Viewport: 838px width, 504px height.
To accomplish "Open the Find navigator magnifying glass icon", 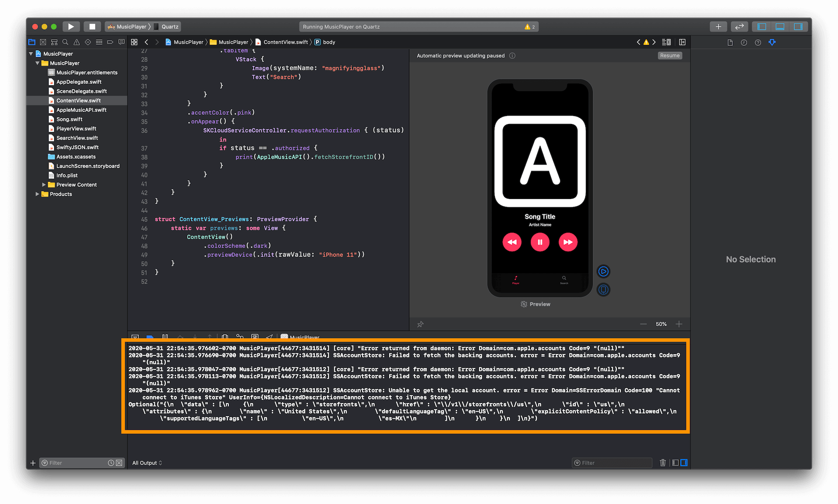I will (x=65, y=42).
